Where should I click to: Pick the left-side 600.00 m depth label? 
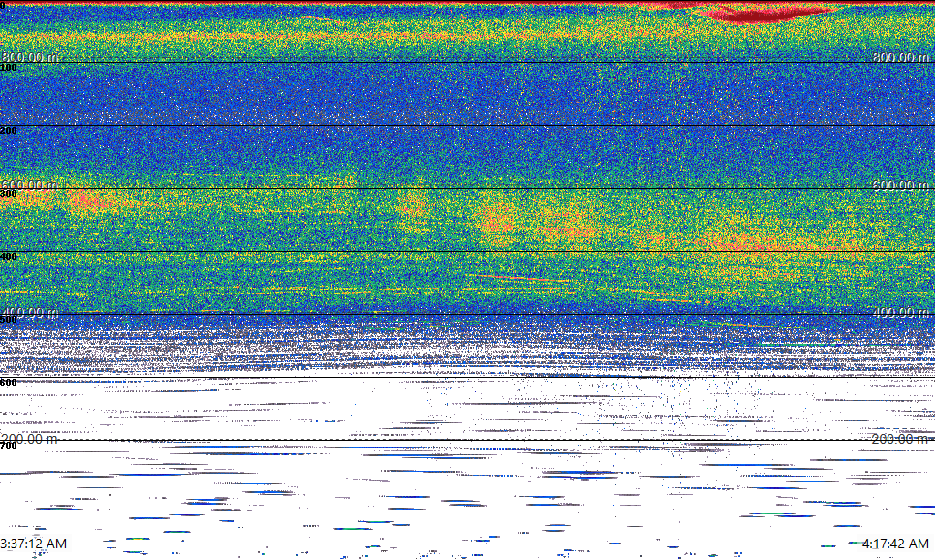(x=29, y=185)
